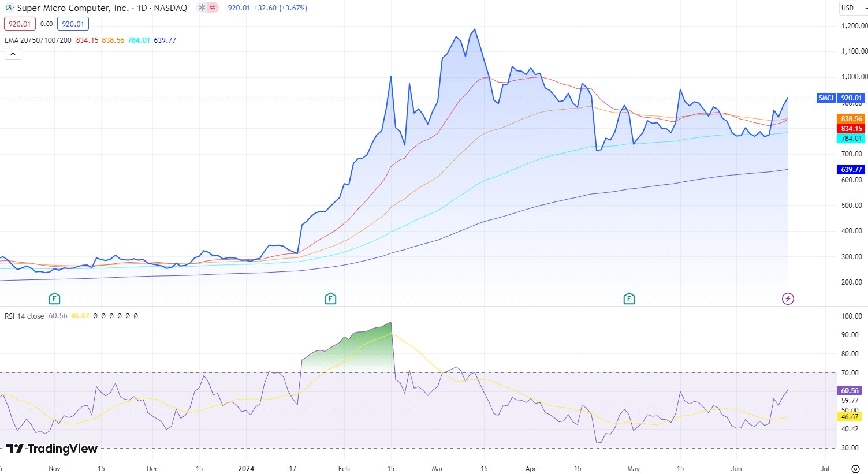This screenshot has height=474, width=868.
Task: Click the blue 639.77 EMA axis label
Action: pos(851,170)
